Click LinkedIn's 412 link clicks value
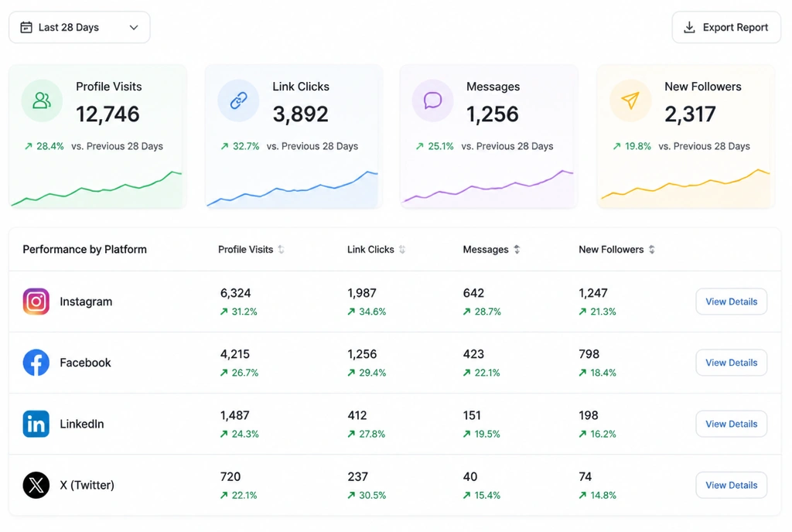The height and width of the screenshot is (532, 792). pos(357,415)
